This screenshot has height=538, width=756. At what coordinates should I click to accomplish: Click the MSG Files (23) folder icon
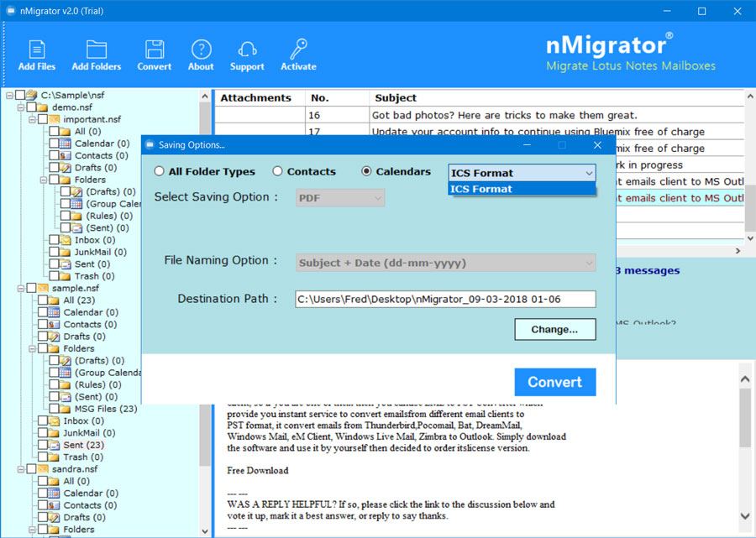point(66,409)
